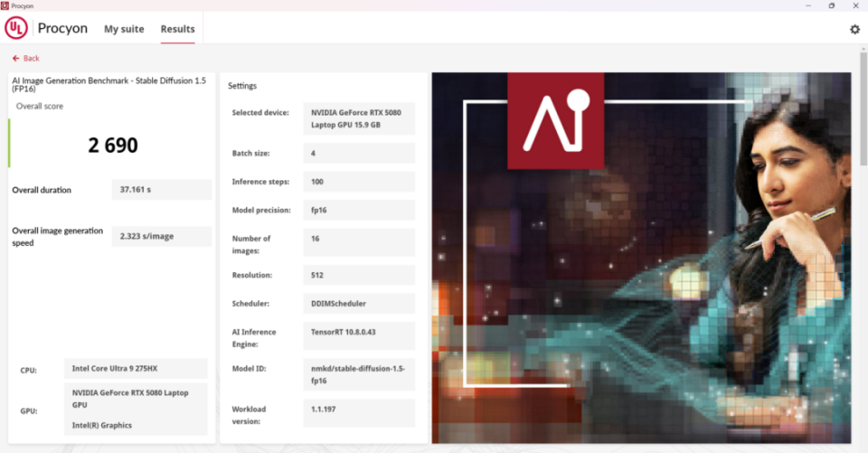Click the DDIMScheduler value
This screenshot has height=453, width=868.
(x=359, y=304)
